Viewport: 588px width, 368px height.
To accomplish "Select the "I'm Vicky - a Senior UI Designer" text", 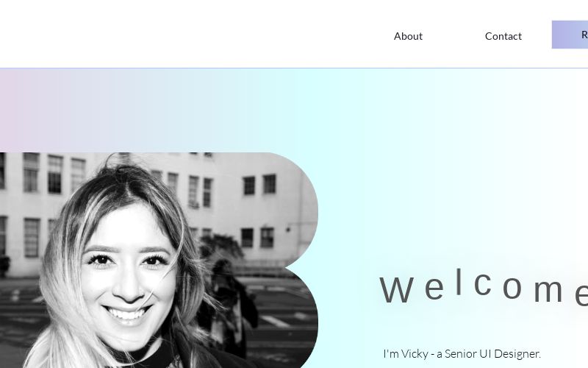I will coord(462,353).
